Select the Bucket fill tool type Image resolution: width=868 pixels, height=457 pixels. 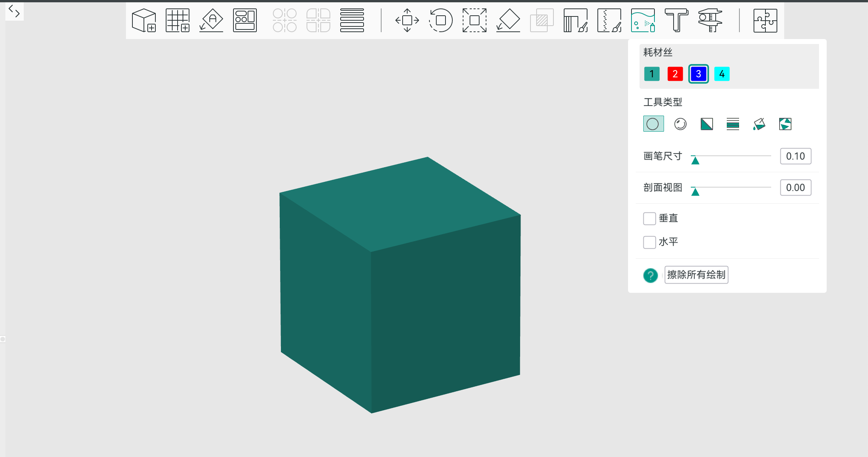tap(759, 124)
